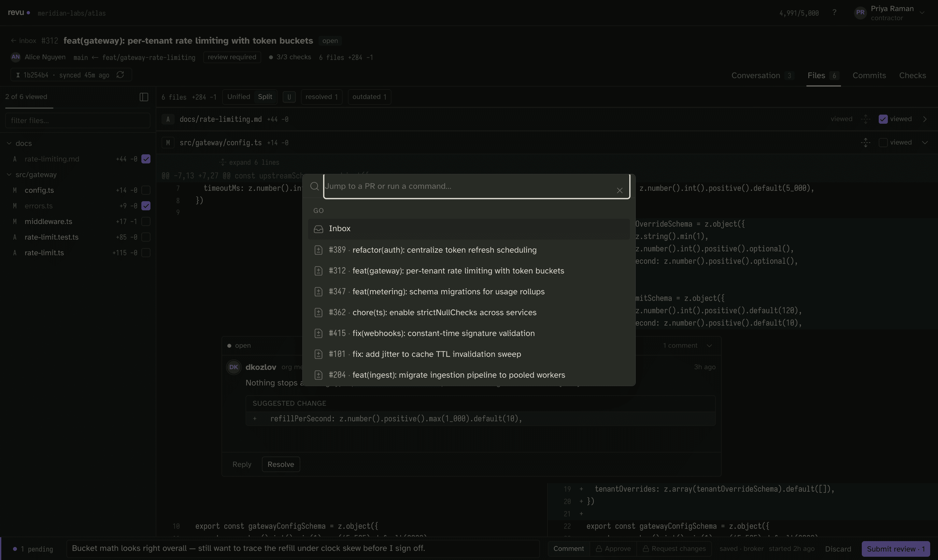The height and width of the screenshot is (560, 938).
Task: Collapse the docs folder in file tree
Action: [9, 143]
